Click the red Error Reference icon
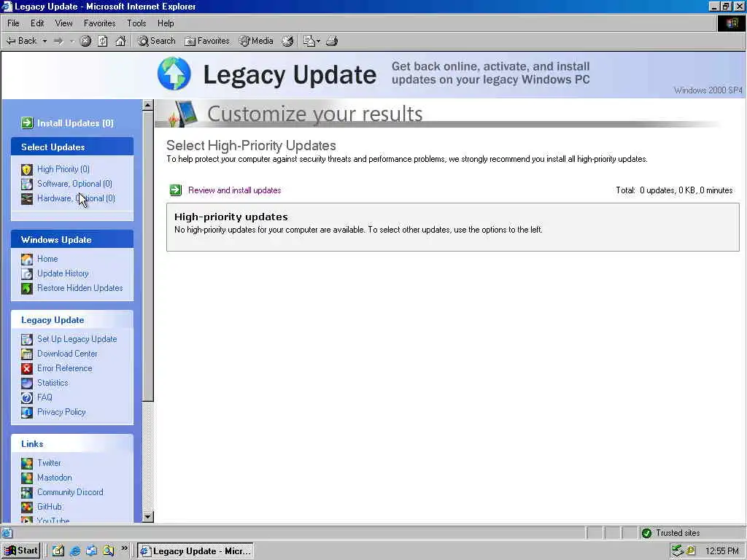Image resolution: width=747 pixels, height=560 pixels. [x=27, y=368]
